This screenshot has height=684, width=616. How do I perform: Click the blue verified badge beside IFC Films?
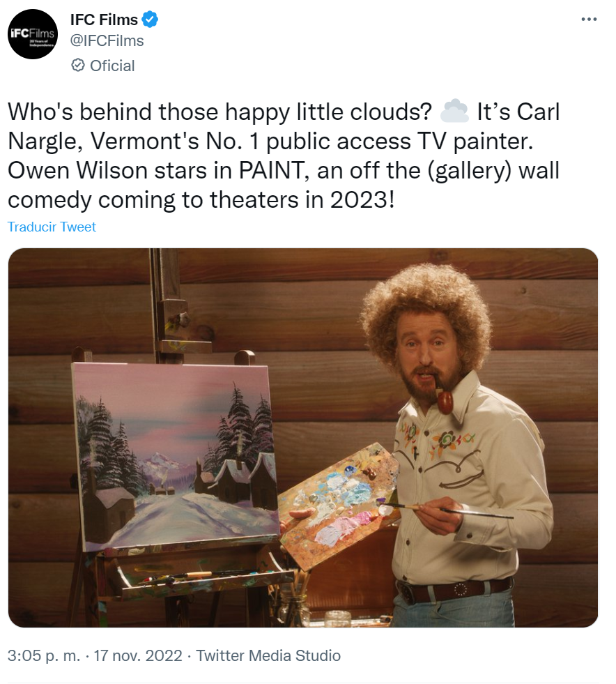click(x=150, y=20)
